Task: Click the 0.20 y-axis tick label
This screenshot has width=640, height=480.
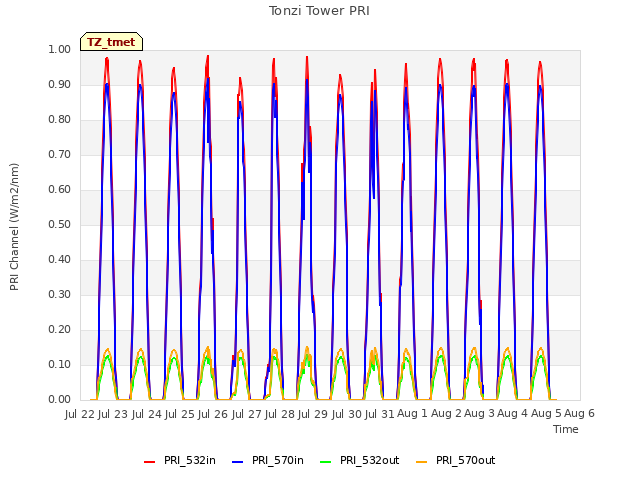Action: tap(60, 329)
